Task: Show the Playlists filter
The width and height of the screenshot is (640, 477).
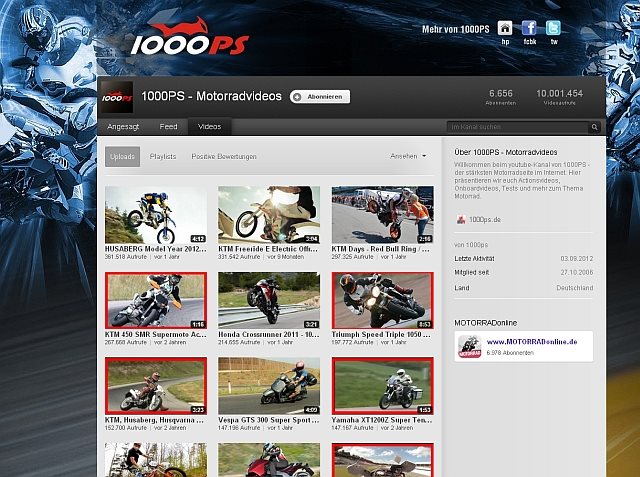Action: 163,156
